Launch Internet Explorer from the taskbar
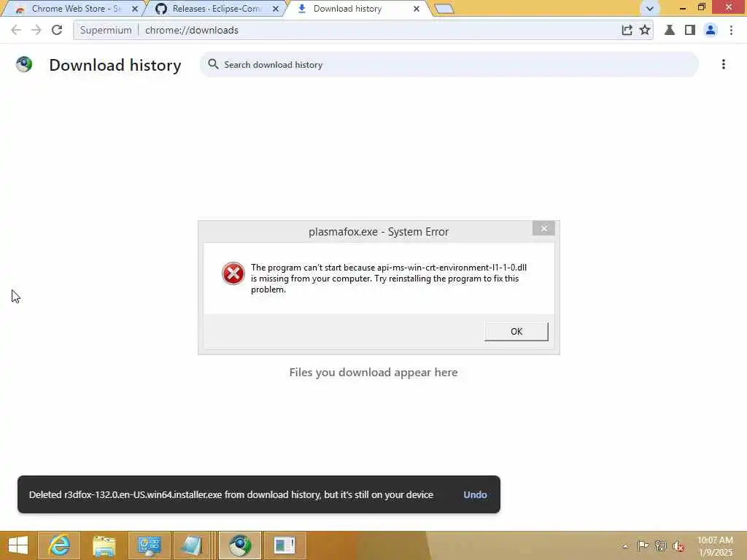The image size is (747, 560). click(x=59, y=545)
